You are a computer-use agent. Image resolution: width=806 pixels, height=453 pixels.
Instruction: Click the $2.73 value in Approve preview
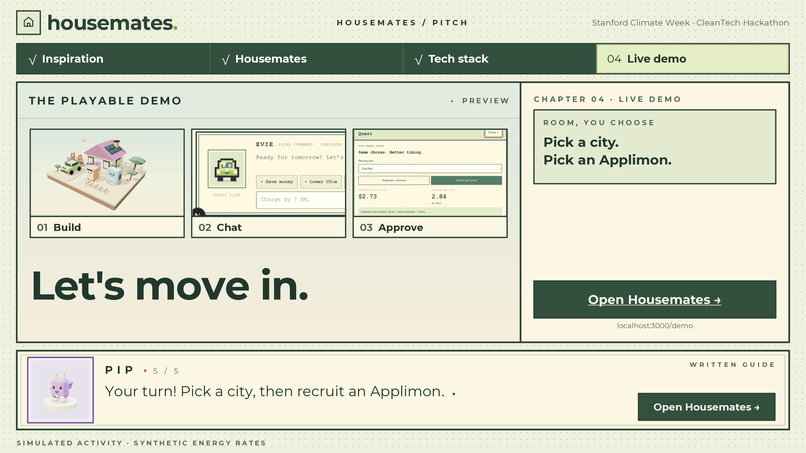(368, 196)
